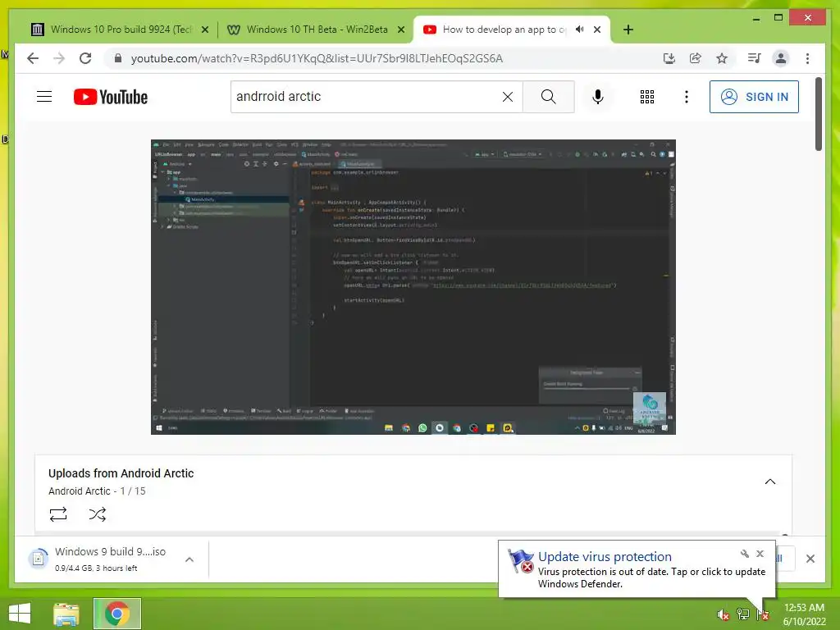Open the Android Arctic channel link
This screenshot has width=840, height=630.
click(x=80, y=491)
